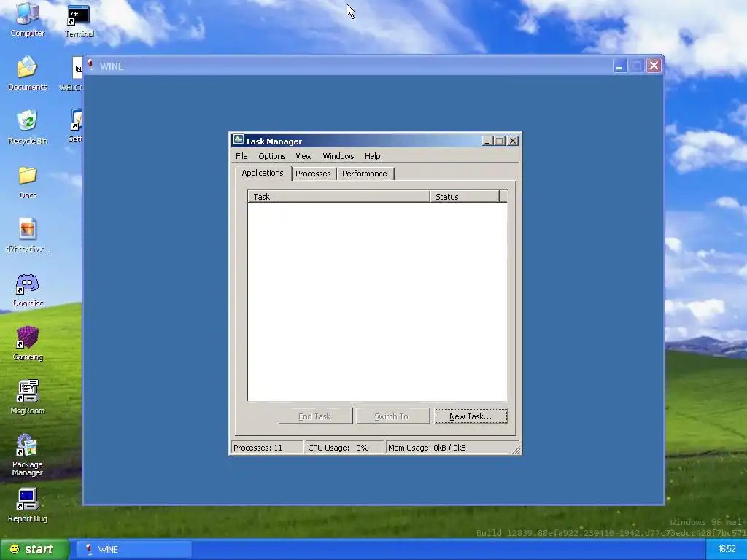The width and height of the screenshot is (747, 560).
Task: Select the Applications tab
Action: tap(263, 173)
